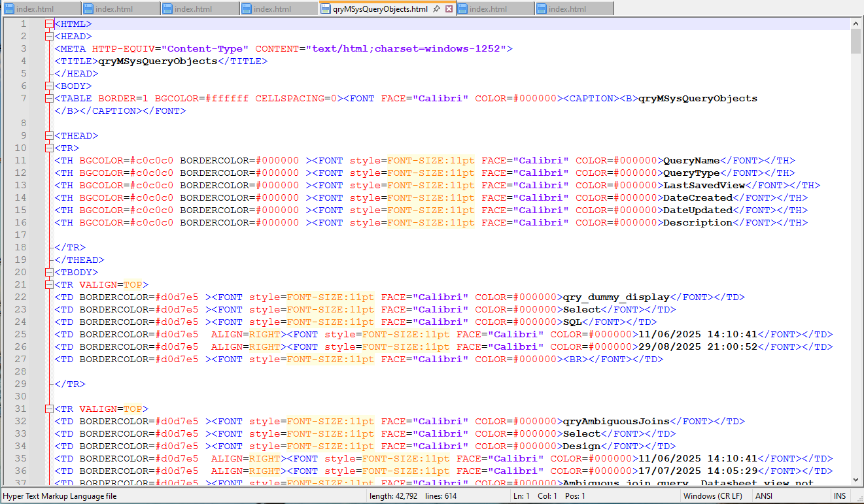Click 'LastSavedView' on line 13
864x504 pixels.
pos(704,185)
